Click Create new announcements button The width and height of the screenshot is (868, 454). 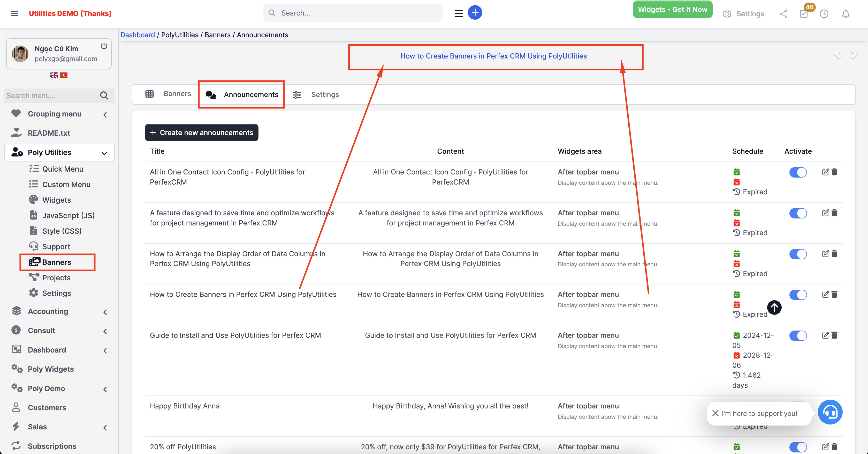point(201,133)
